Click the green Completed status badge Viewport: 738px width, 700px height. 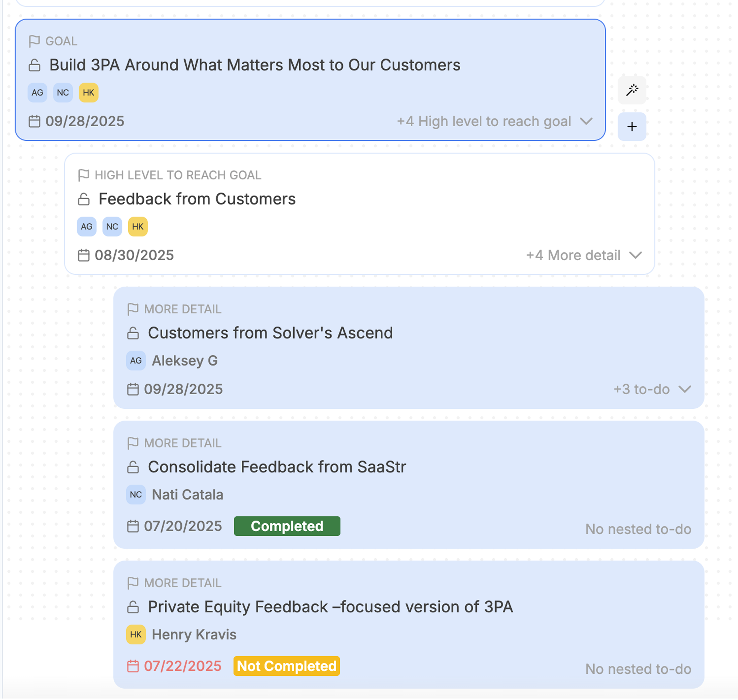point(287,526)
